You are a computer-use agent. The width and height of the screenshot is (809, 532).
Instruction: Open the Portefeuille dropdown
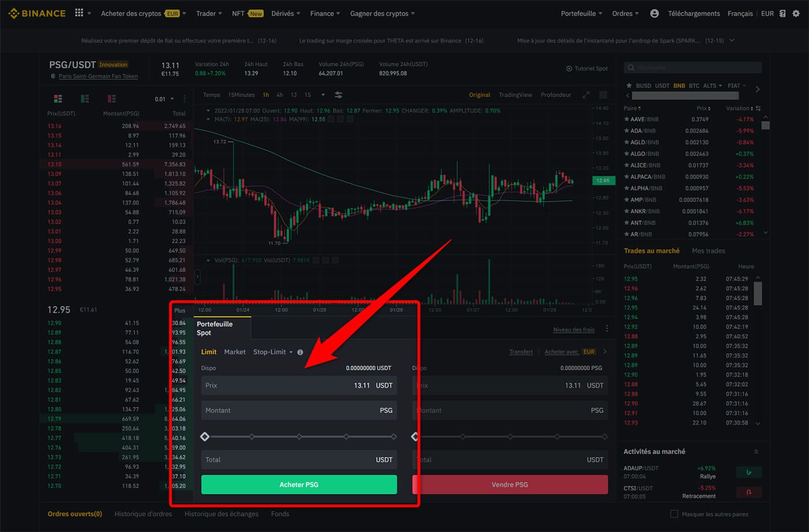(581, 13)
